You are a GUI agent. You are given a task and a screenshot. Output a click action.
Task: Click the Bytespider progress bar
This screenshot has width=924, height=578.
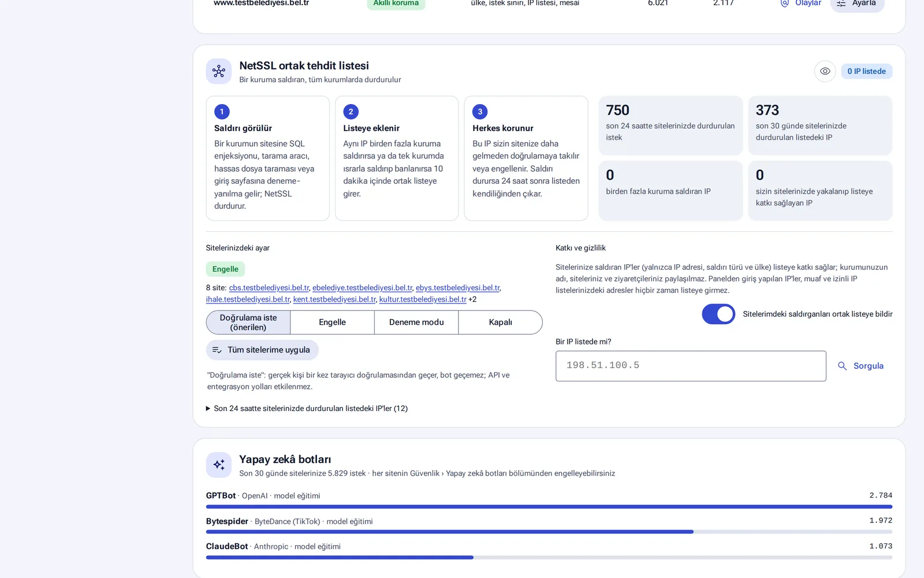pyautogui.click(x=549, y=532)
